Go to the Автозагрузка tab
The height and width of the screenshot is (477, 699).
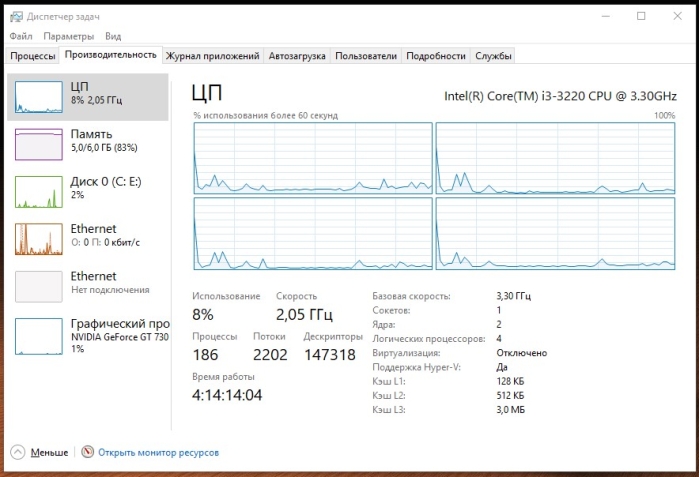tap(297, 56)
